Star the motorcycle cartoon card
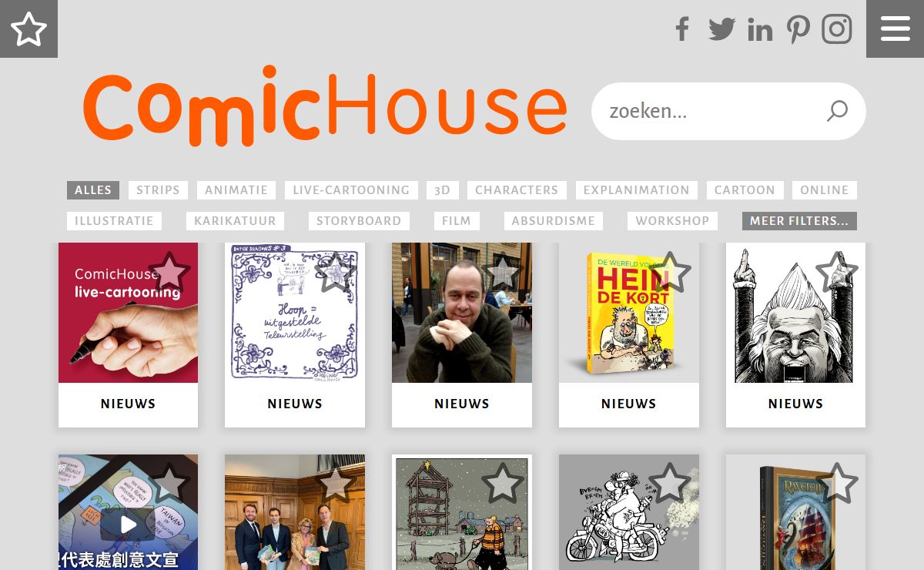The width and height of the screenshot is (924, 570). [x=670, y=483]
